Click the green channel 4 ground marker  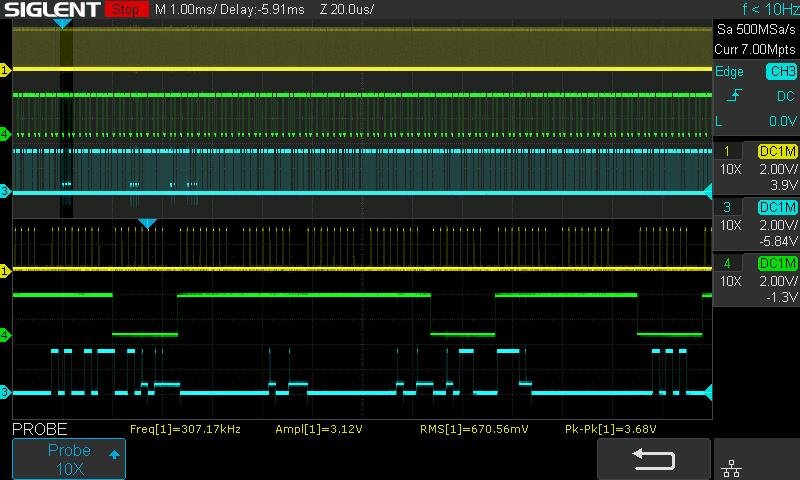tap(5, 134)
